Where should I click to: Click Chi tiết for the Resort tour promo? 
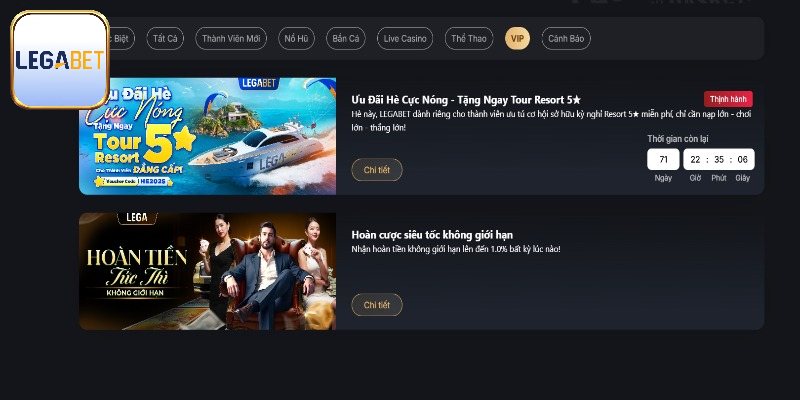(x=377, y=170)
